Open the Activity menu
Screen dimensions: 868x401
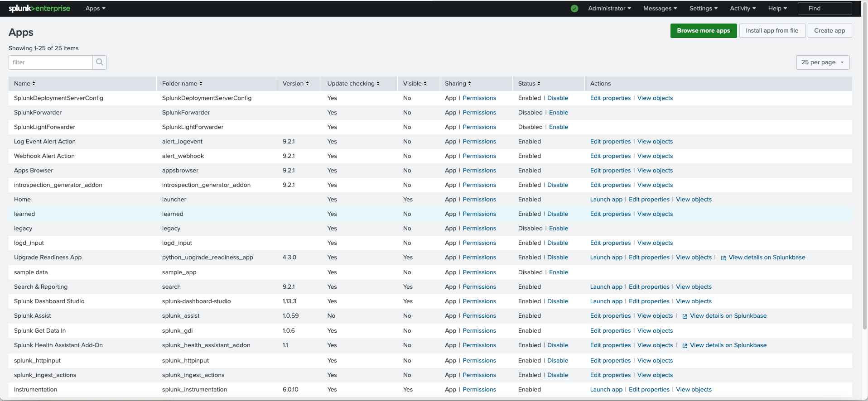click(743, 9)
